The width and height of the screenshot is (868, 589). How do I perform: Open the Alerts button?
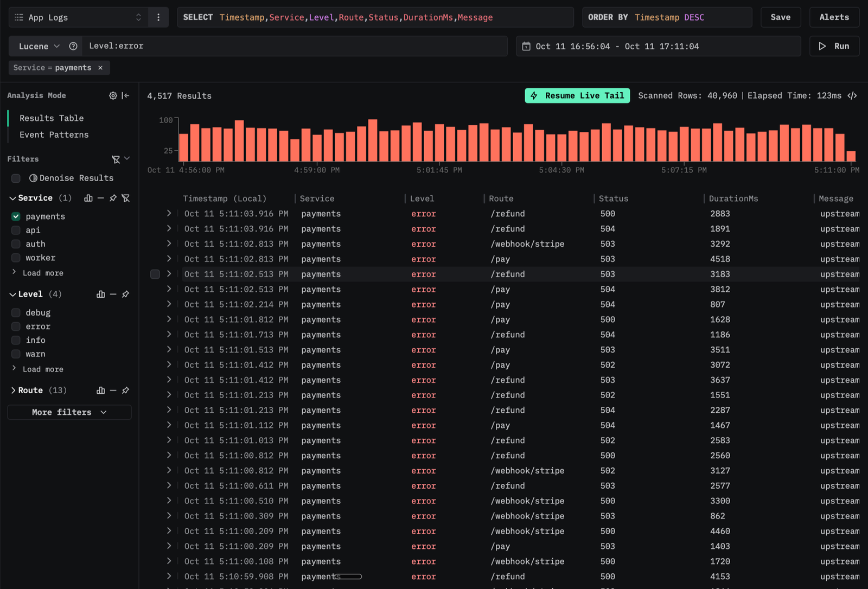(834, 17)
